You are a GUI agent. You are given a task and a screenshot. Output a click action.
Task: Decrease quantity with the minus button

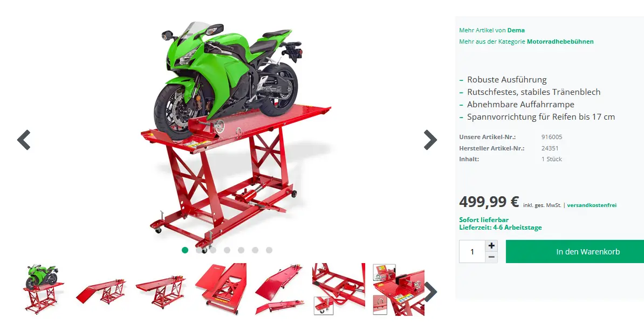[x=491, y=258]
